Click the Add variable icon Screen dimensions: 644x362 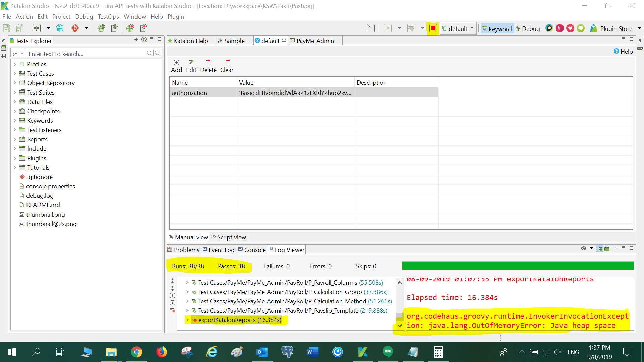click(x=176, y=63)
